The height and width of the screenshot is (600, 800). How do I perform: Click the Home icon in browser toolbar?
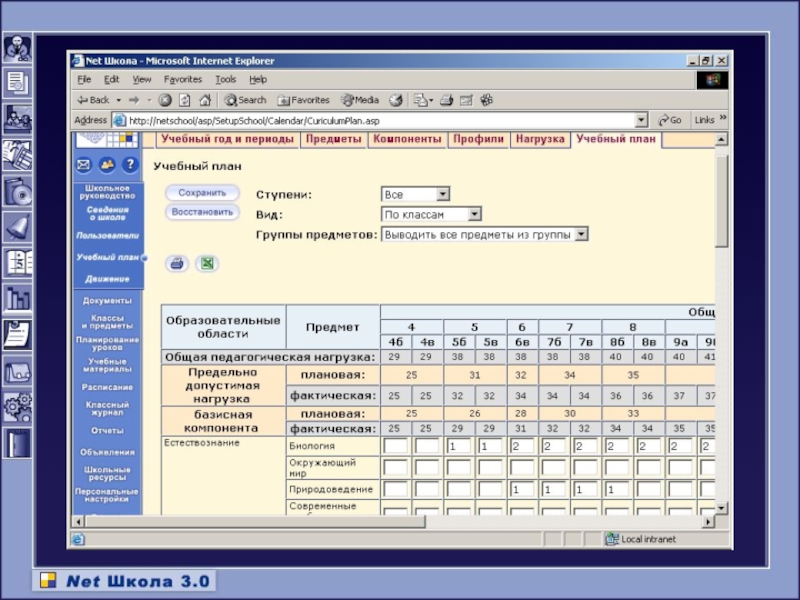click(205, 100)
